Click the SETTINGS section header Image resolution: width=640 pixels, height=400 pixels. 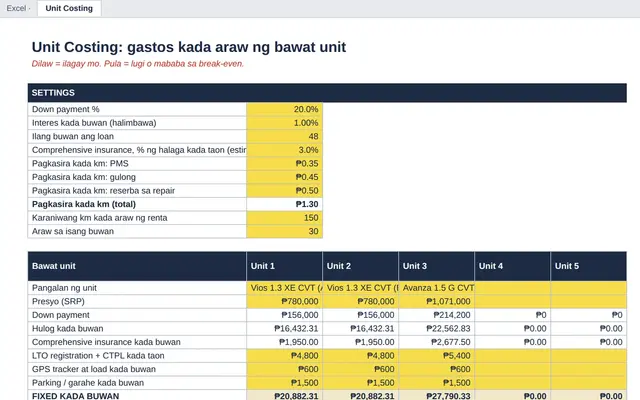[x=327, y=93]
